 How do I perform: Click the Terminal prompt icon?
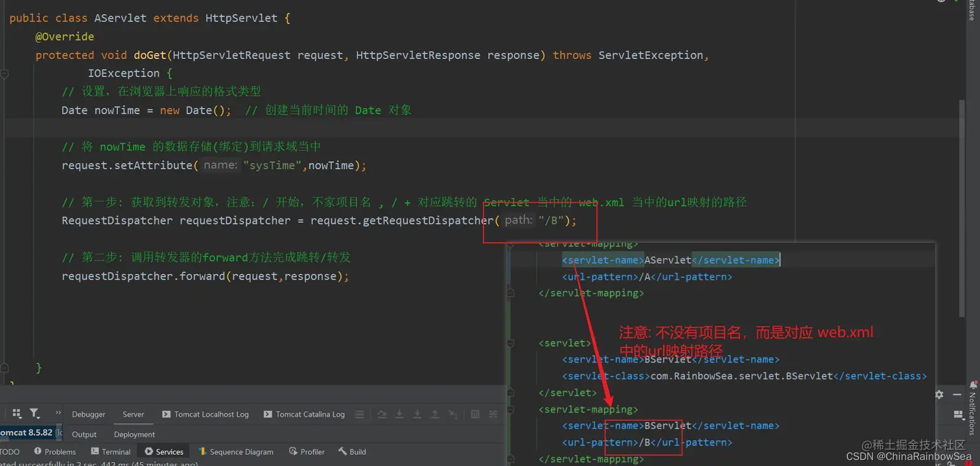click(95, 451)
